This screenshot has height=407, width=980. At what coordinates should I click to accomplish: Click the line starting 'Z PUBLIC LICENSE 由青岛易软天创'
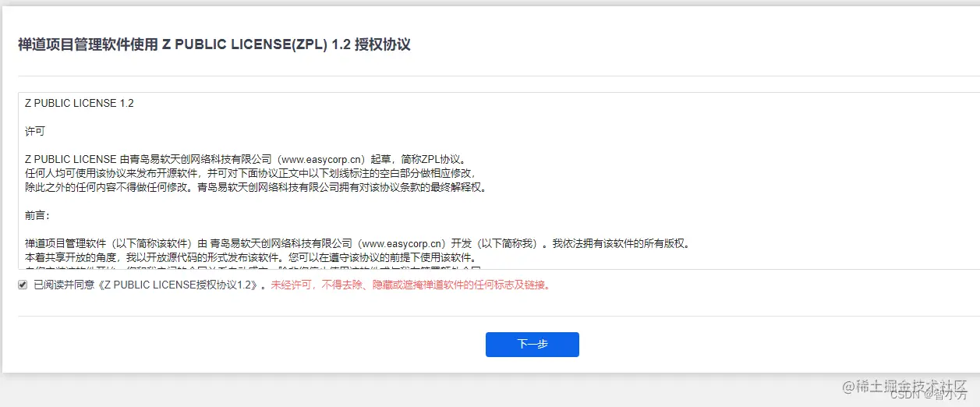click(x=245, y=160)
